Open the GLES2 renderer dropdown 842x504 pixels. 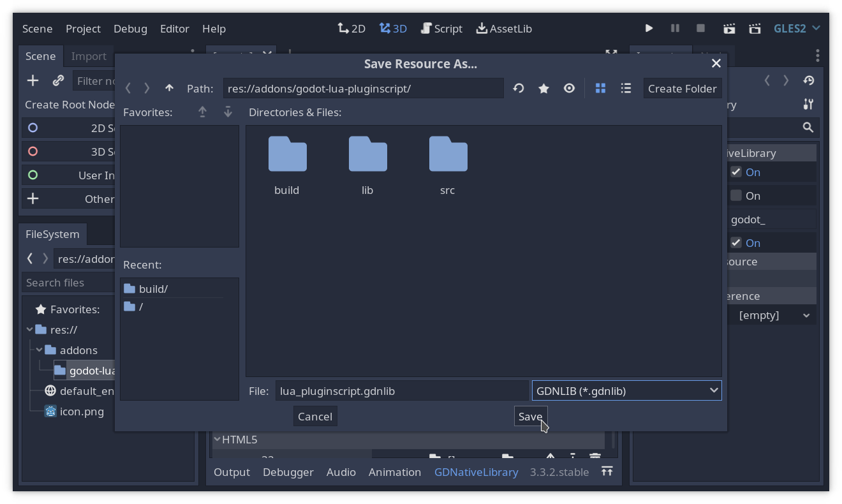[797, 29]
